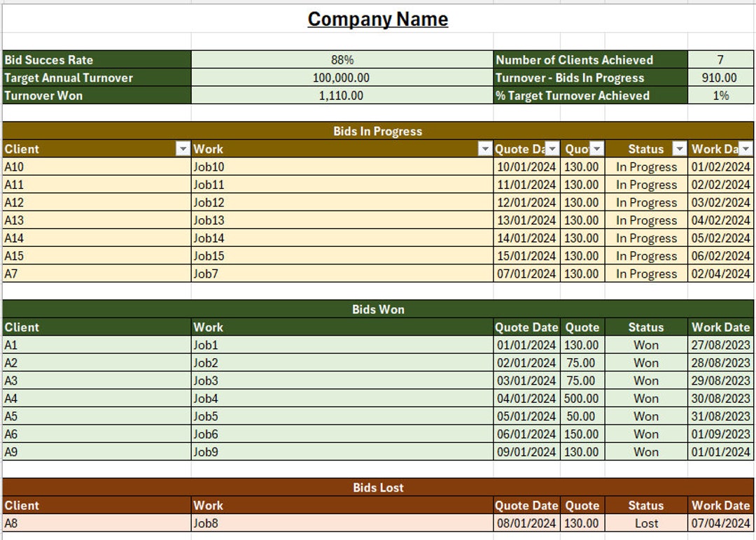The image size is (756, 540).
Task: Click the Bids Lost table header banner
Action: (377, 488)
